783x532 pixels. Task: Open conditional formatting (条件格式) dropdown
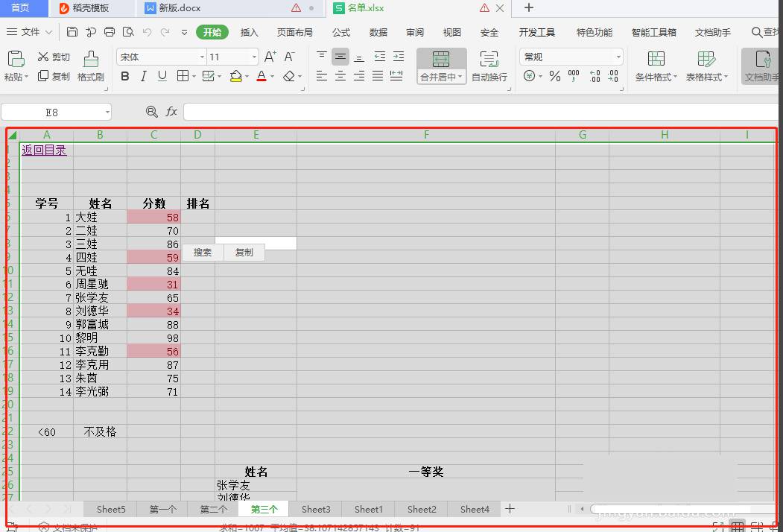pyautogui.click(x=656, y=66)
